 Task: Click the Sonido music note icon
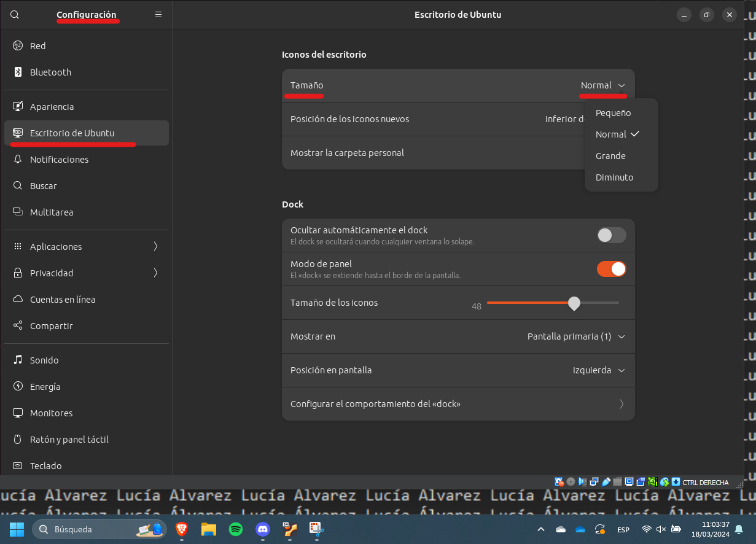18,360
